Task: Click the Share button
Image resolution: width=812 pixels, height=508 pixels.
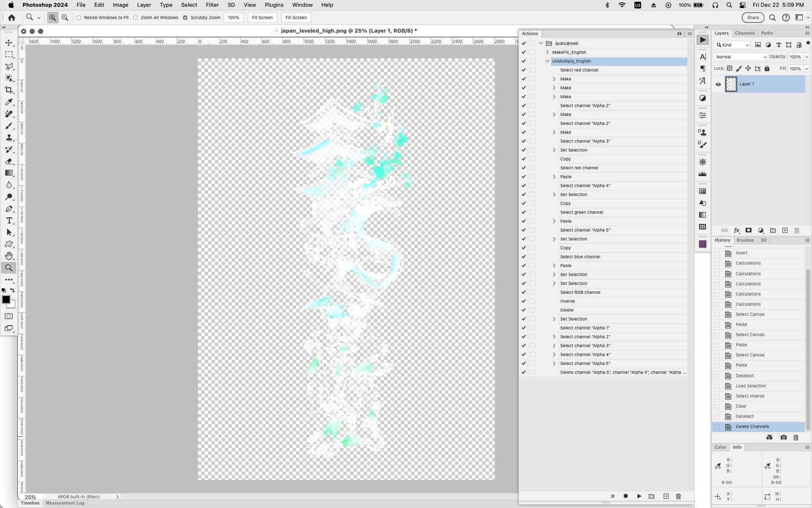Action: tap(752, 18)
